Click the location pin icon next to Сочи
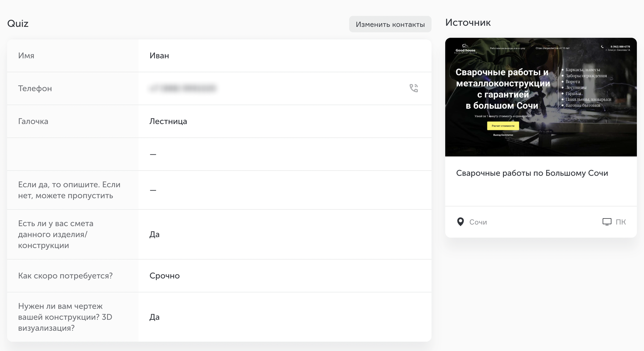The width and height of the screenshot is (644, 351). pos(461,222)
